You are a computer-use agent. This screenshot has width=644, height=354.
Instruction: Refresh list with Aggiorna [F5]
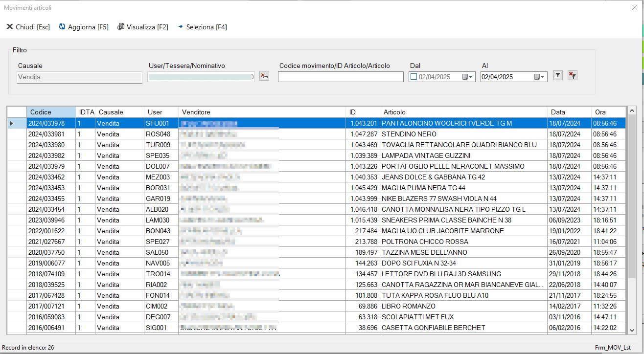[84, 27]
